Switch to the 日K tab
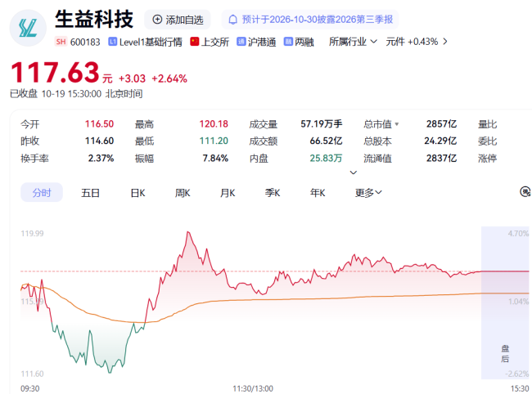Viewport: 532px width, 394px height. 138,193
